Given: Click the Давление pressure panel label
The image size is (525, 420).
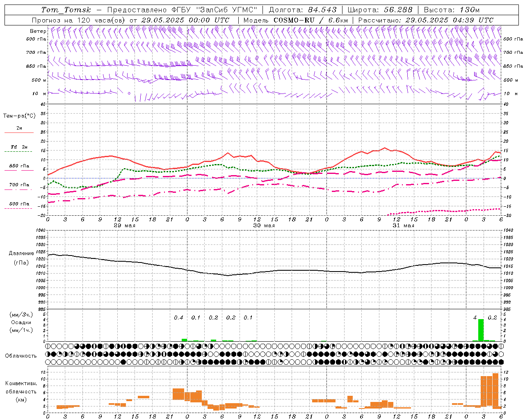Looking at the screenshot, I should click(21, 253).
